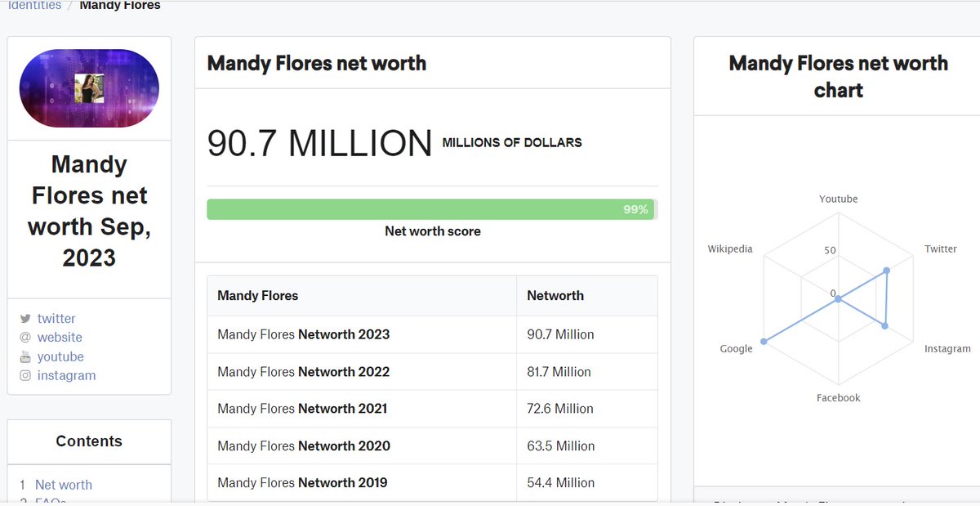Open the website link
Screen dimensions: 980x506
[x=60, y=338]
